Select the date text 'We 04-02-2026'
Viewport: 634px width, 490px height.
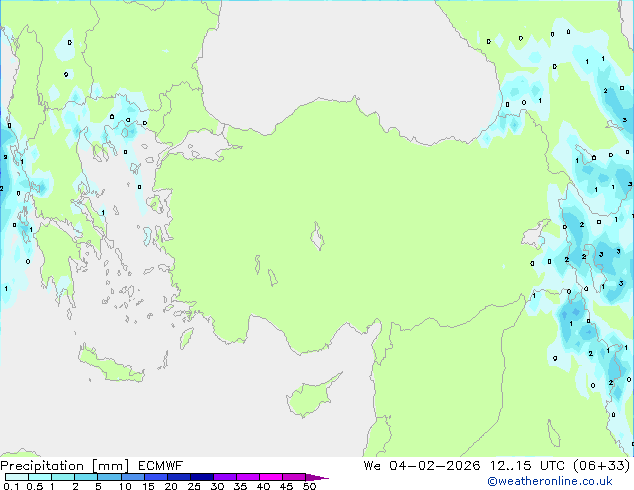coord(422,466)
